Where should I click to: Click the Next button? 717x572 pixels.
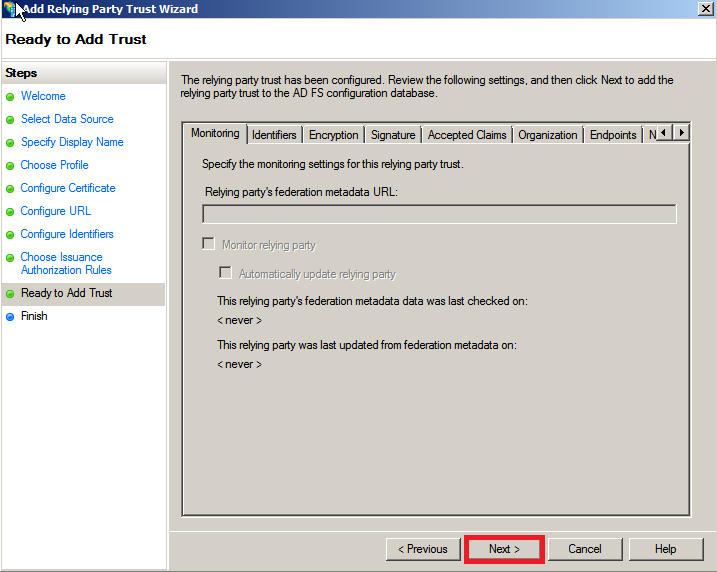pyautogui.click(x=504, y=549)
